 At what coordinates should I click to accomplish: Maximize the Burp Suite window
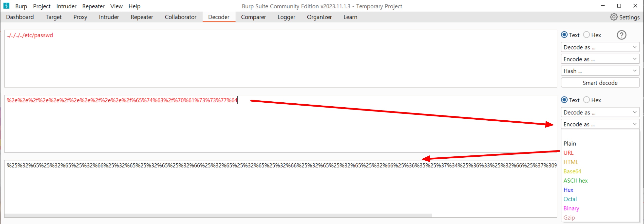pos(619,6)
